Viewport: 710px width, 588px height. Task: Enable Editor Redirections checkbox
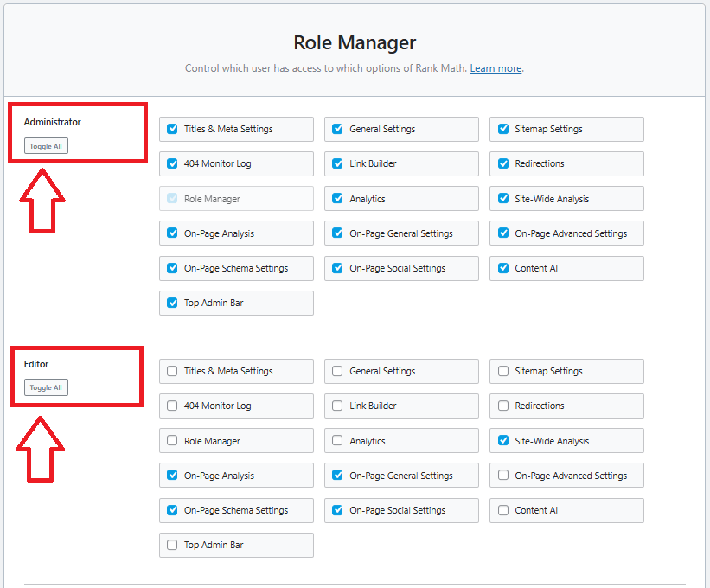click(503, 406)
